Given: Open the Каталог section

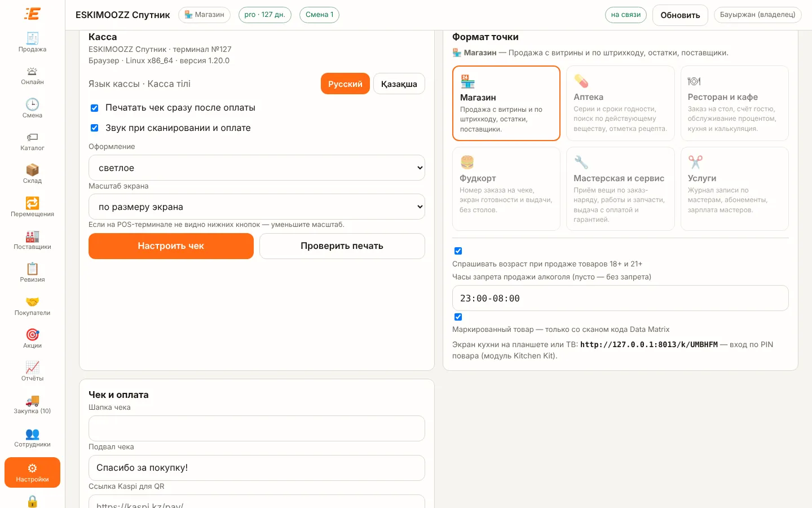Looking at the screenshot, I should coord(32,141).
